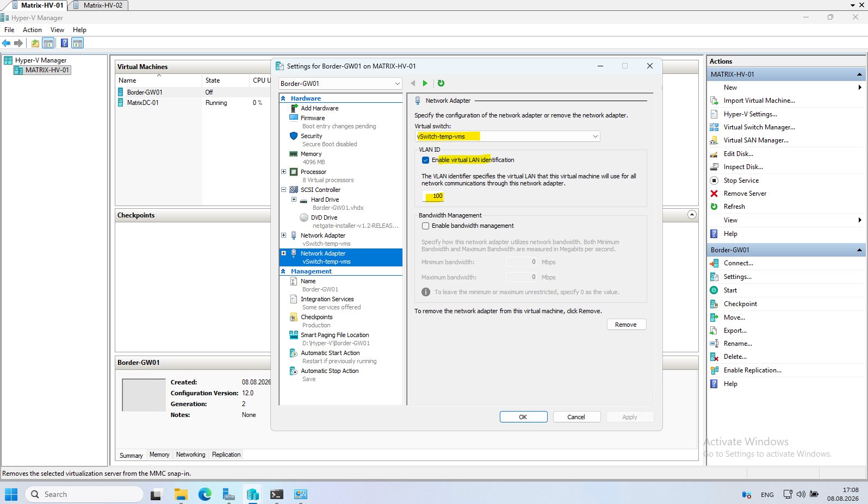Screen dimensions: 868x504
Task: Click the green Start arrow in Settings dialog
Action: (425, 83)
